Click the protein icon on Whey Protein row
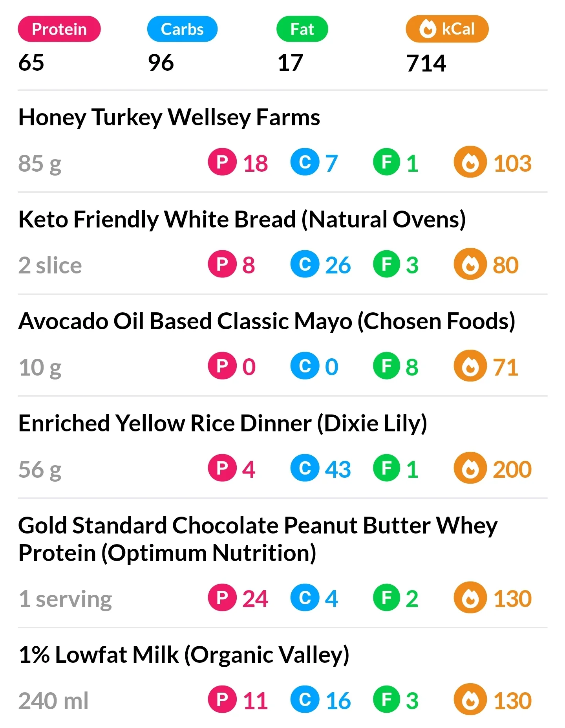The width and height of the screenshot is (565, 728). [222, 598]
